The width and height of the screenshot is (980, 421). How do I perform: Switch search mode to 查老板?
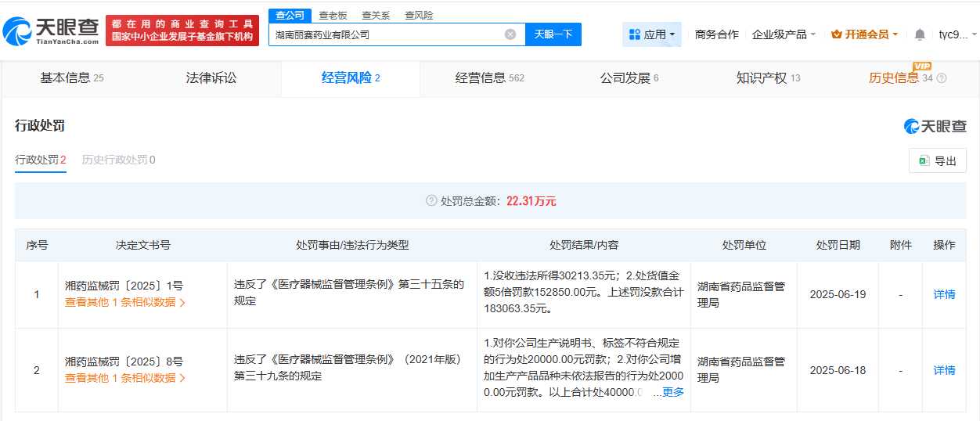tap(333, 16)
